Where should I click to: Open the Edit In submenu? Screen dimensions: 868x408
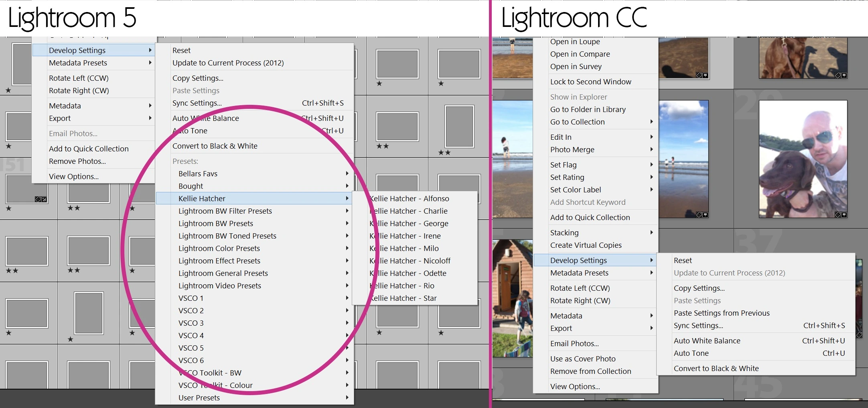(x=596, y=137)
